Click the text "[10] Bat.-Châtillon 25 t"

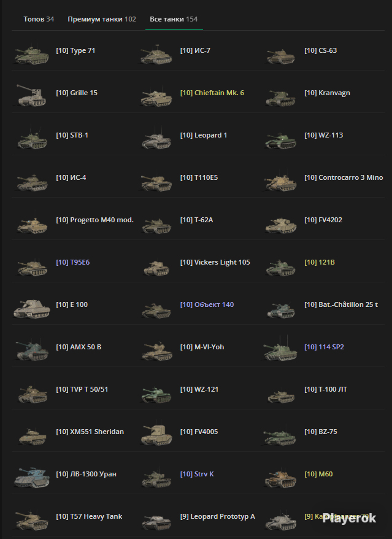341,304
